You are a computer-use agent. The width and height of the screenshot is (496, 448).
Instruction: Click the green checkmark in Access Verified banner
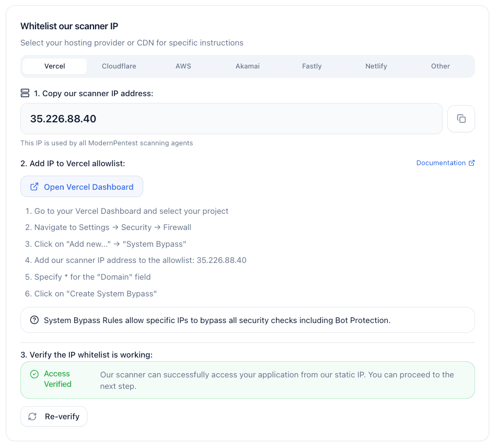pos(34,374)
